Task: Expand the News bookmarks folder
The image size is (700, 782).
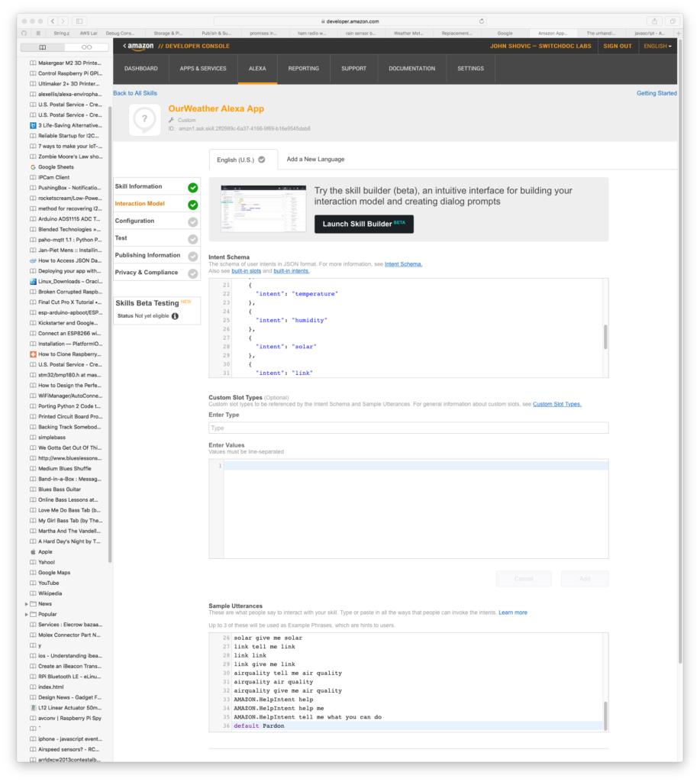Action: point(27,604)
